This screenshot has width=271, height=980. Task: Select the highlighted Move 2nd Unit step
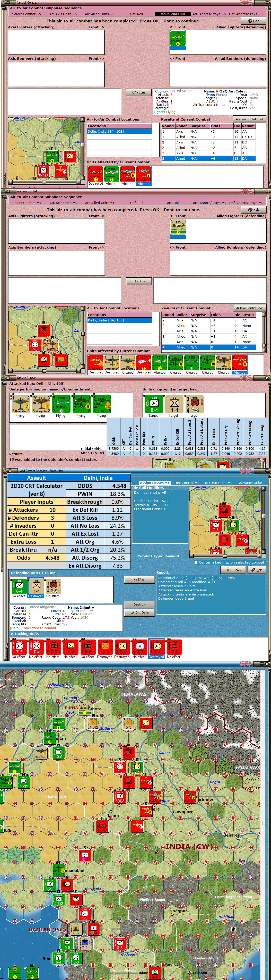[172, 14]
